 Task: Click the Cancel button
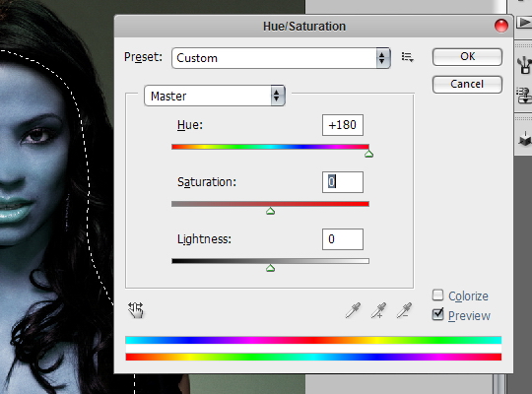[467, 84]
